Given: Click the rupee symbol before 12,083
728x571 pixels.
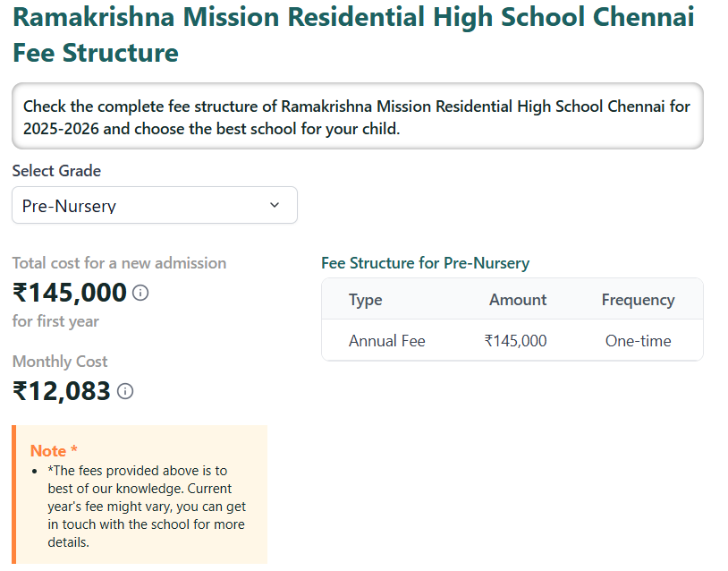Looking at the screenshot, I should pyautogui.click(x=19, y=391).
